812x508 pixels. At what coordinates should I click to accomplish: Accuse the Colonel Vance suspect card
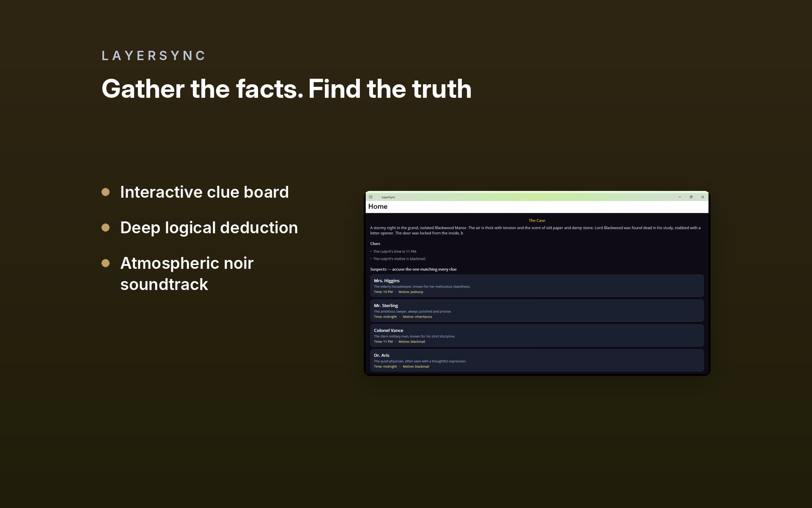[537, 336]
